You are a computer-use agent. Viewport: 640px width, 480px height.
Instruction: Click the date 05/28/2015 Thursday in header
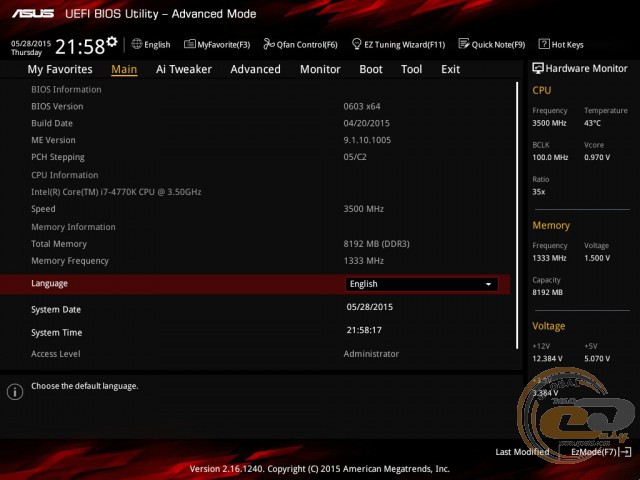click(x=31, y=48)
